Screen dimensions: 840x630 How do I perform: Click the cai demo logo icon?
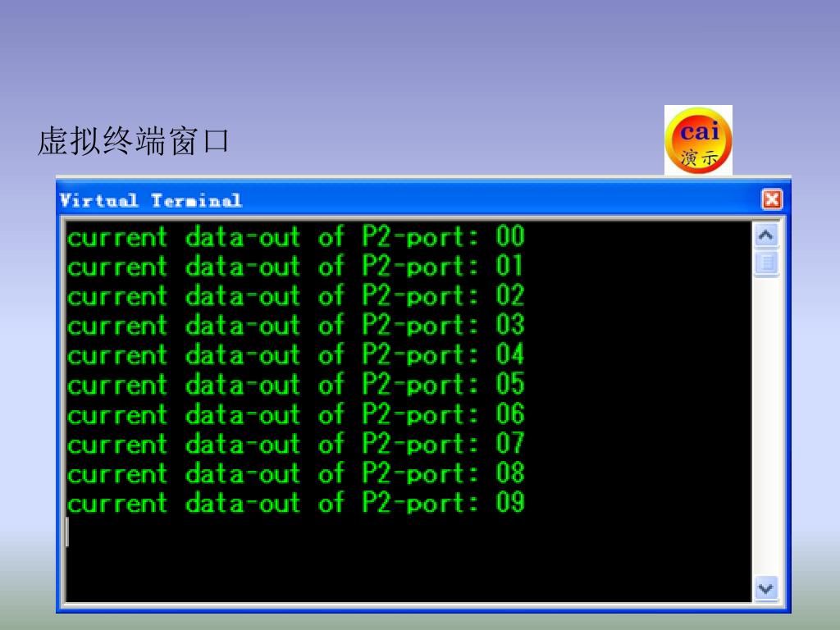pyautogui.click(x=698, y=140)
